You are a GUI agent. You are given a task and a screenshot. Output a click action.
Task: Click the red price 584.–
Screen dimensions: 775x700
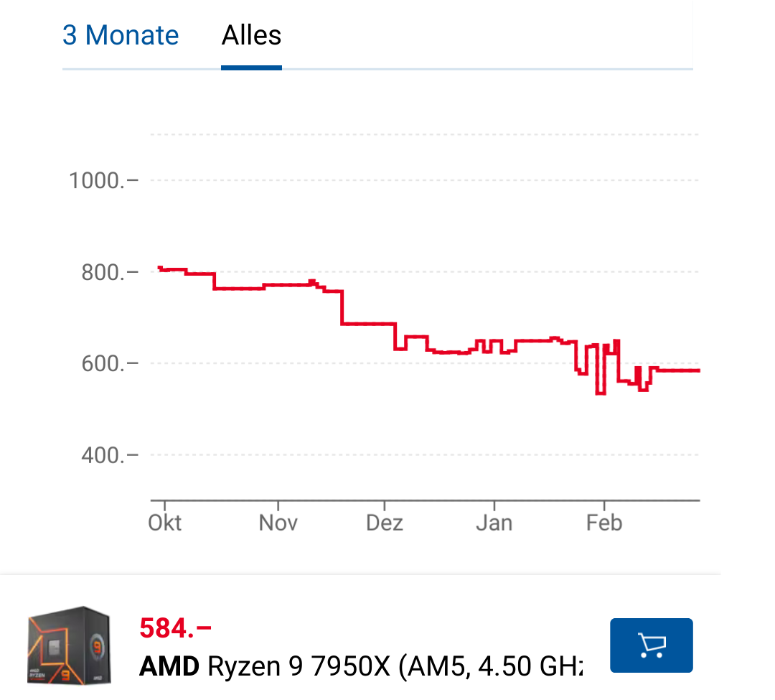coord(174,627)
